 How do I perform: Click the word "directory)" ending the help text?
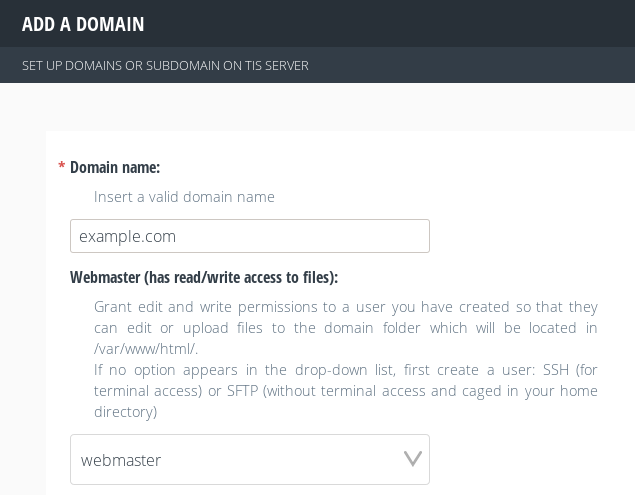point(126,412)
